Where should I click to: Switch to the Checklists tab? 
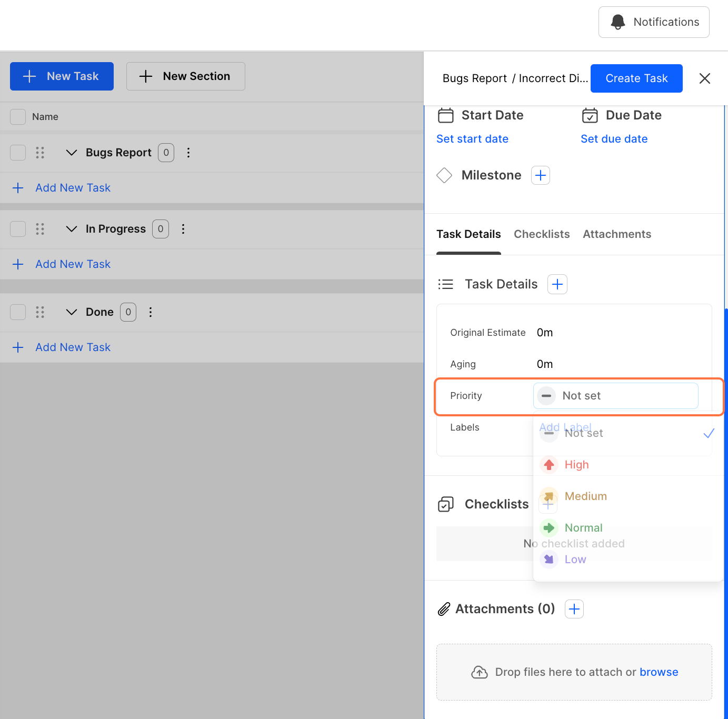542,234
